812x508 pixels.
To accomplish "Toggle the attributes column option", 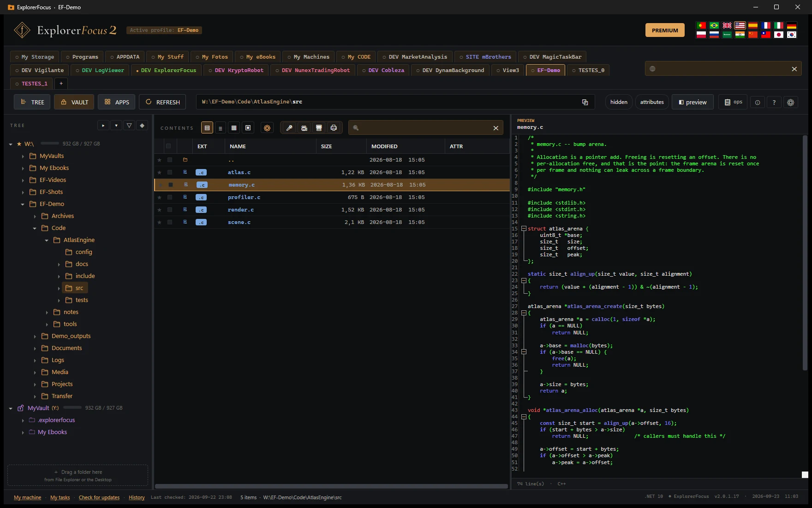I will click(652, 102).
